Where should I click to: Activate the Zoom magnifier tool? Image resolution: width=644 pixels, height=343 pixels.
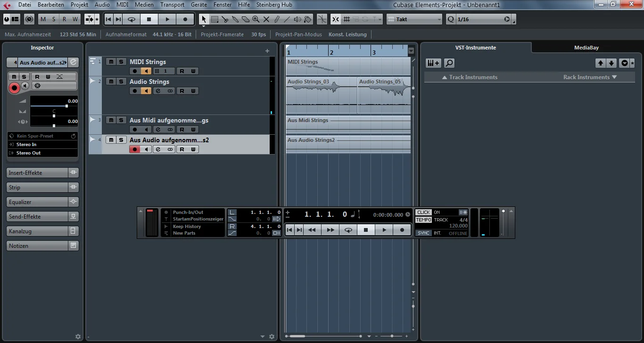[x=256, y=19]
